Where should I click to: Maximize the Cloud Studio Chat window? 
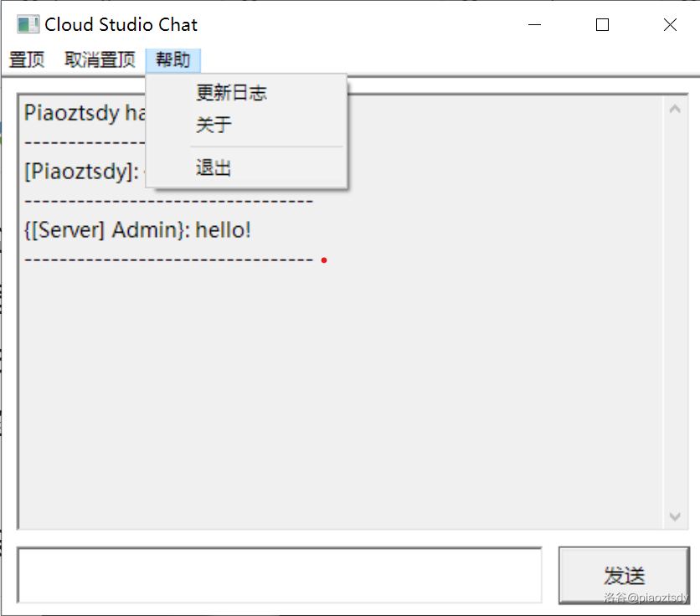[602, 25]
